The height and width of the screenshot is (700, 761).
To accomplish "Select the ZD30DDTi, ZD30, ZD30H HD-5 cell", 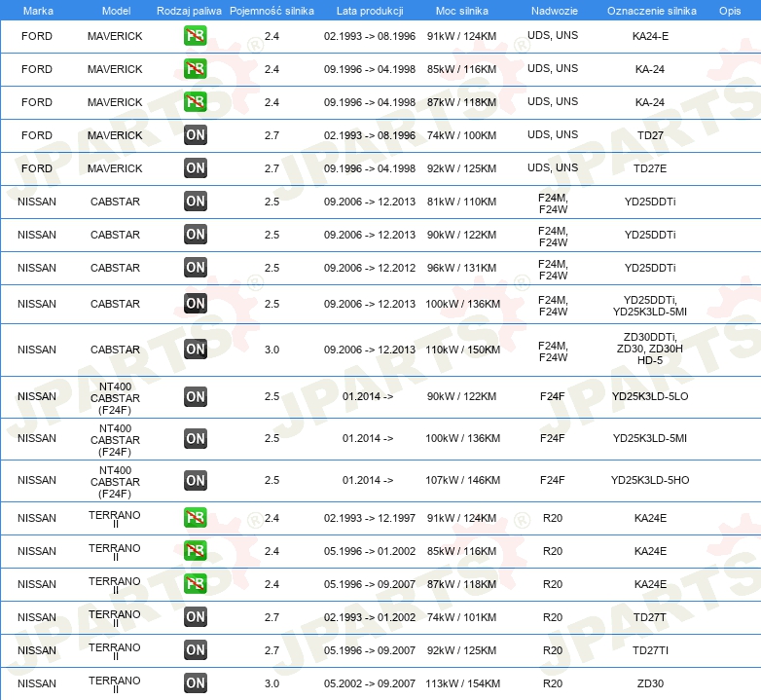I will click(650, 349).
